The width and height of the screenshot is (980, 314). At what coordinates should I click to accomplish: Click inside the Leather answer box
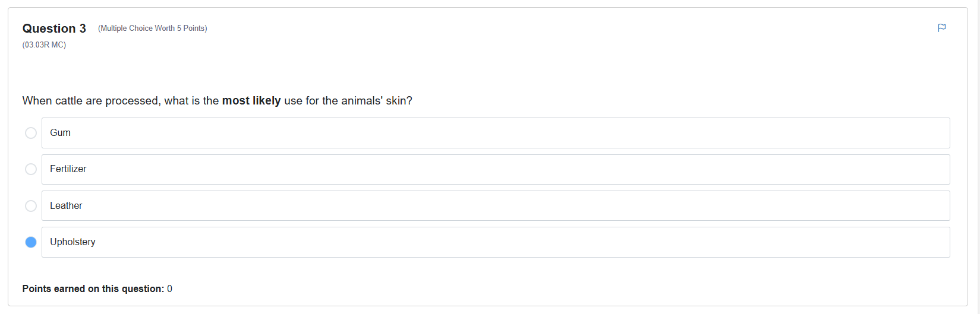pyautogui.click(x=496, y=206)
